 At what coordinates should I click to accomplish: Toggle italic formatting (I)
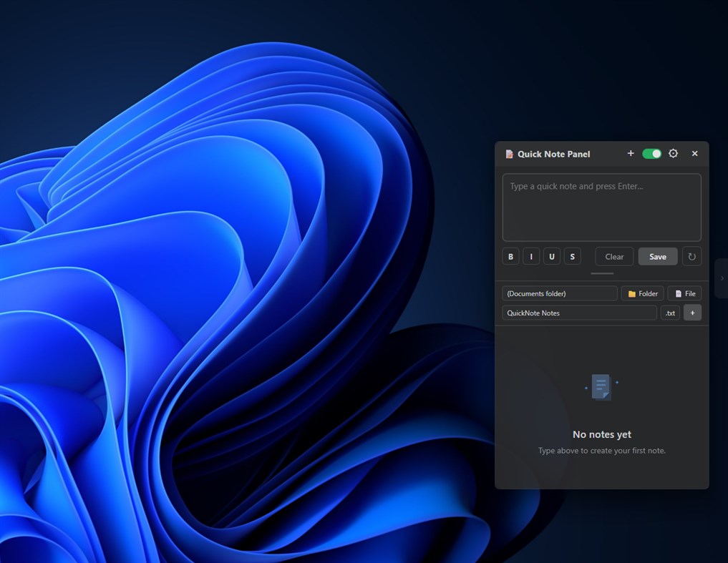(x=531, y=257)
